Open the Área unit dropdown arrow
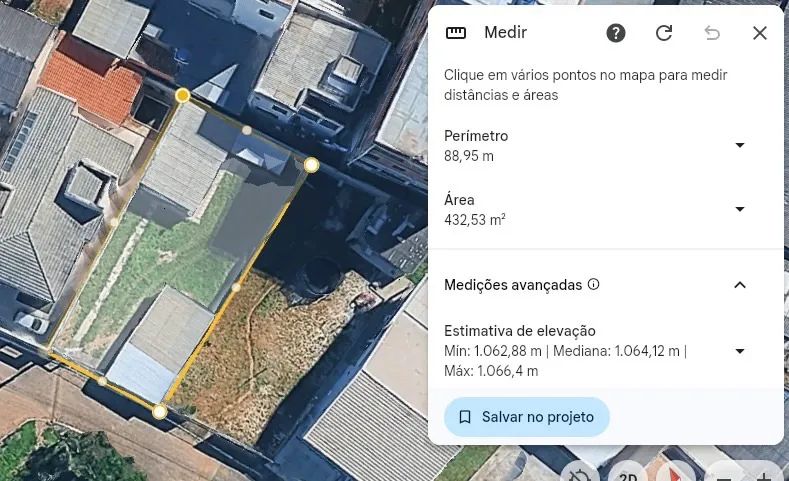This screenshot has width=789, height=481. pos(740,209)
